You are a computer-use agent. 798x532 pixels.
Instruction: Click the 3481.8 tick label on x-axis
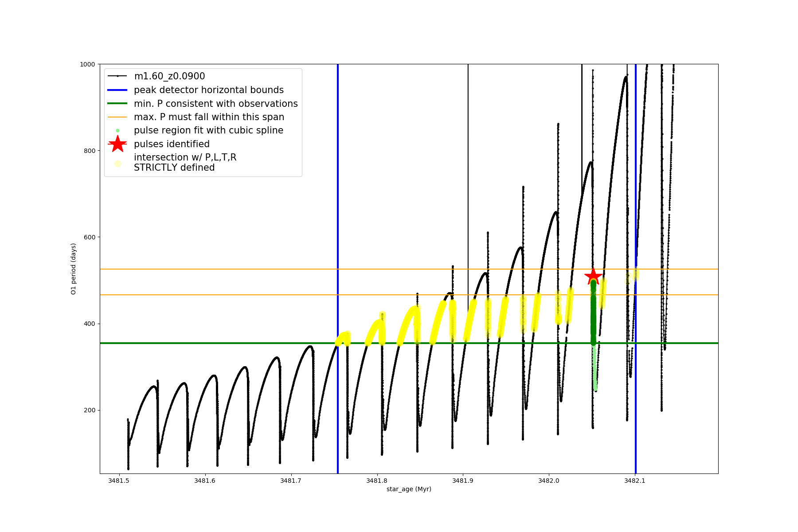377,481
